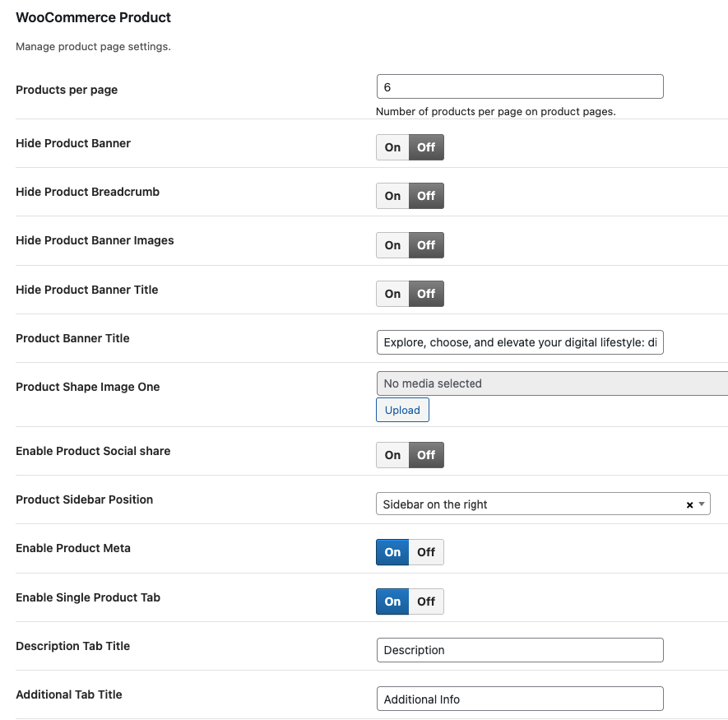This screenshot has height=720, width=728.
Task: Switch Enable Single Product Tab to Off
Action: click(426, 602)
